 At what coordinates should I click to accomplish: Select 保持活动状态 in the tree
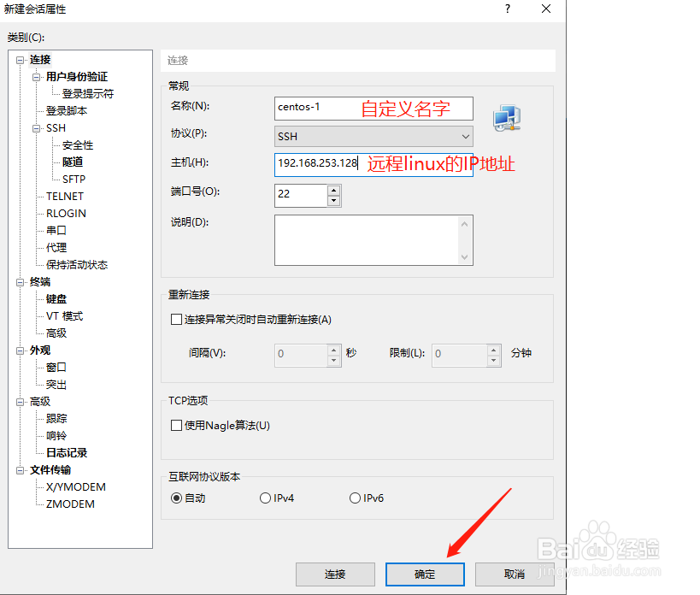click(x=77, y=265)
